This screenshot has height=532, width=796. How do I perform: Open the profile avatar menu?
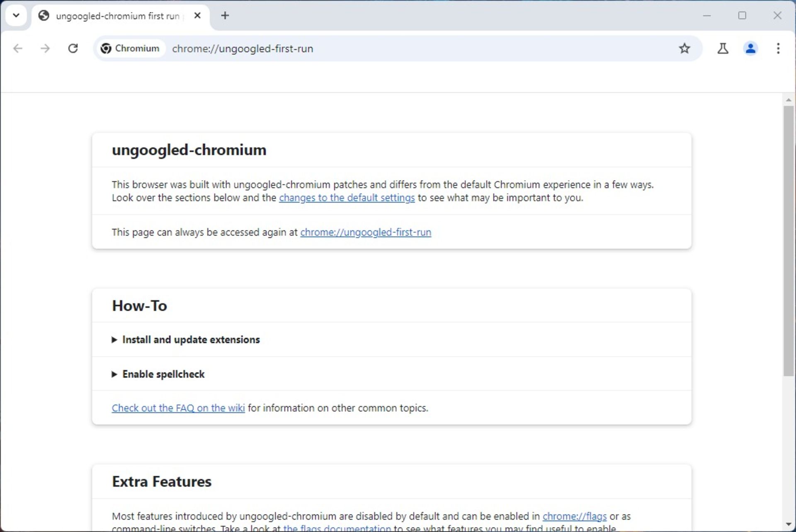pyautogui.click(x=750, y=48)
